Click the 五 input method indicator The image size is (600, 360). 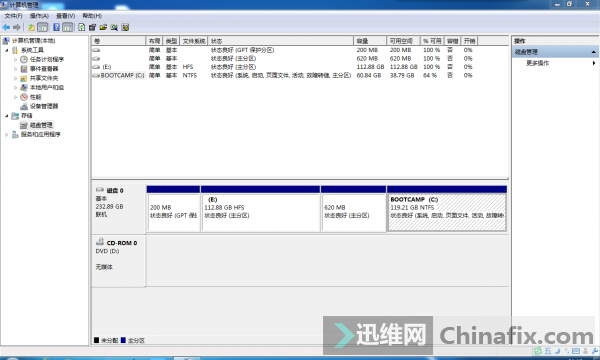point(548,351)
